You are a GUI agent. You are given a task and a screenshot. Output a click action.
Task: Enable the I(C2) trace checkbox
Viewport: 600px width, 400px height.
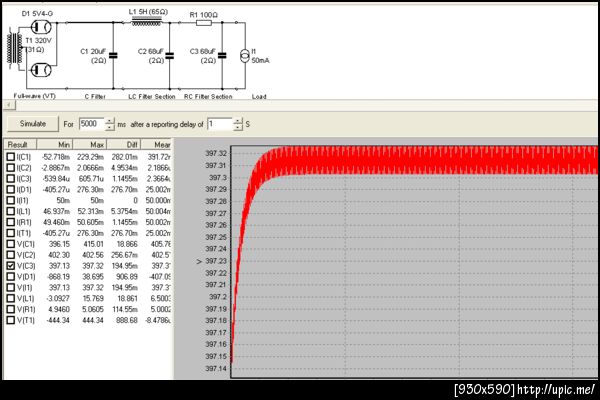click(11, 168)
